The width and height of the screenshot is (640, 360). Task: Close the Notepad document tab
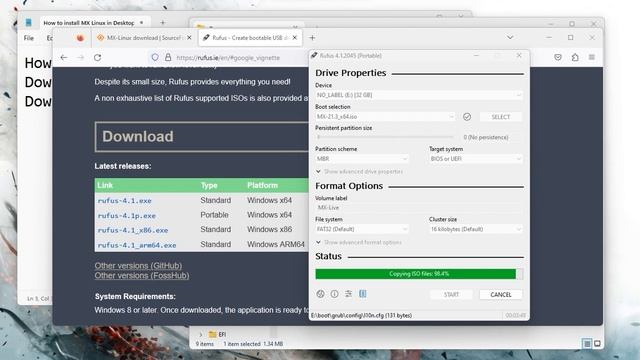tap(141, 22)
